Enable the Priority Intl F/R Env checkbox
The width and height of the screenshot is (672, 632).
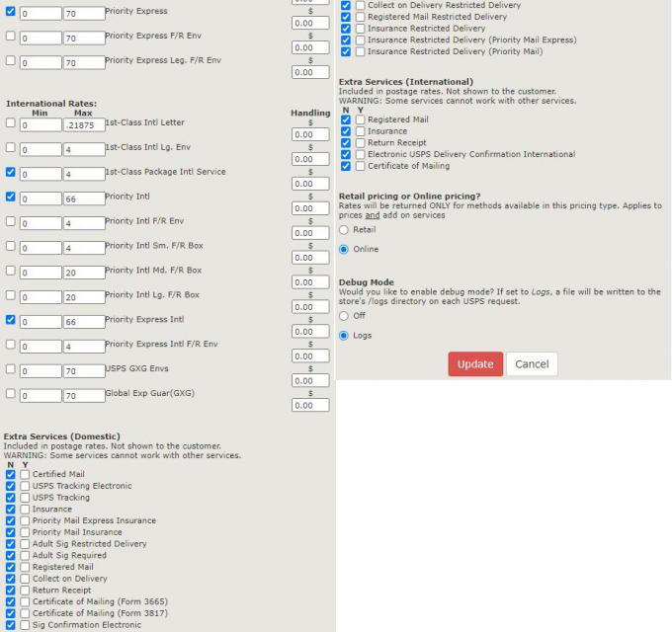click(11, 221)
